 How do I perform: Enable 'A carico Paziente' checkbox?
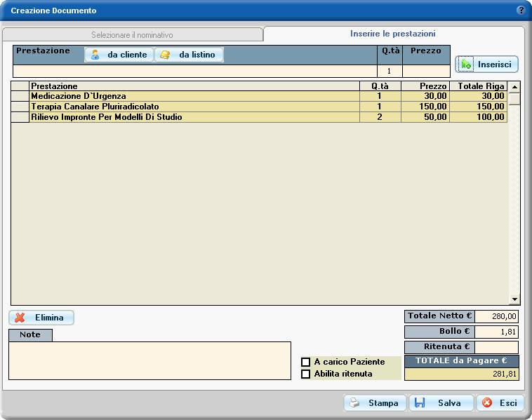point(306,362)
